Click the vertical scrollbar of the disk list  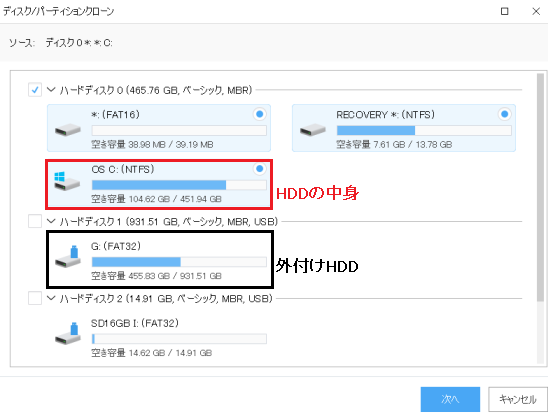[x=540, y=187]
